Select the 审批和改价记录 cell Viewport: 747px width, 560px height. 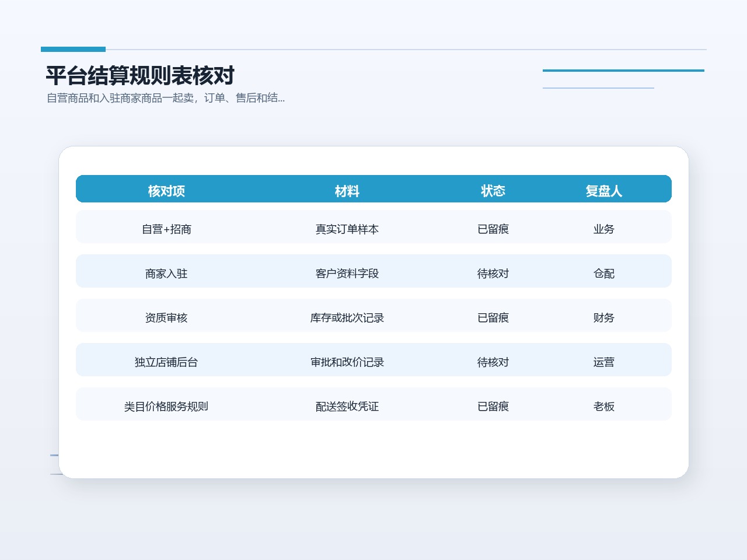347,362
